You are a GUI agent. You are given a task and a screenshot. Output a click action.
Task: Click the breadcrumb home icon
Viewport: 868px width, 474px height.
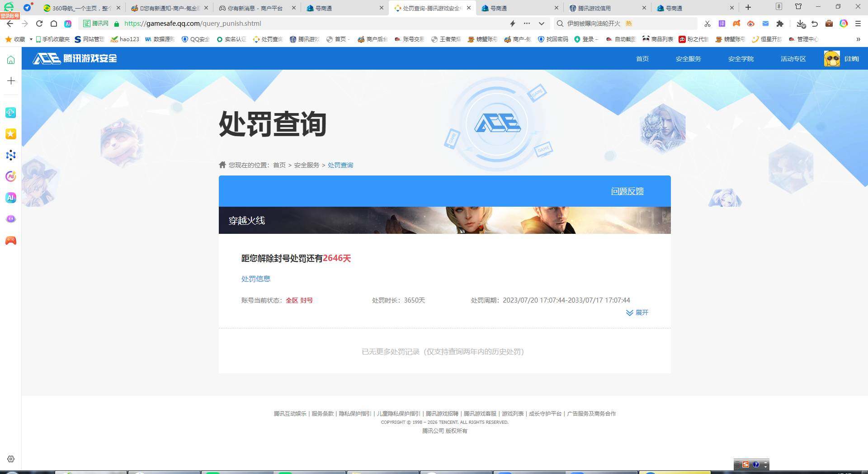pyautogui.click(x=221, y=165)
